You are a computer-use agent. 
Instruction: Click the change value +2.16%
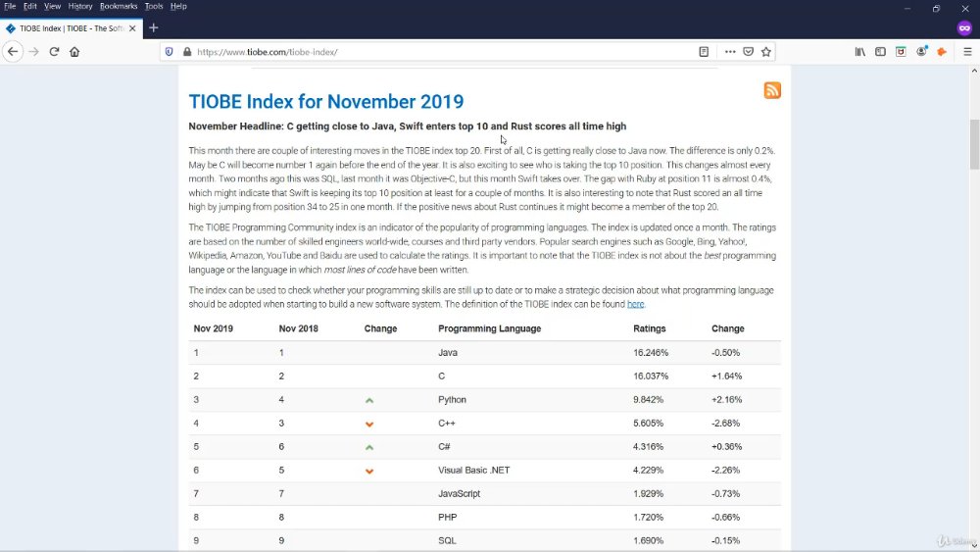[726, 399]
